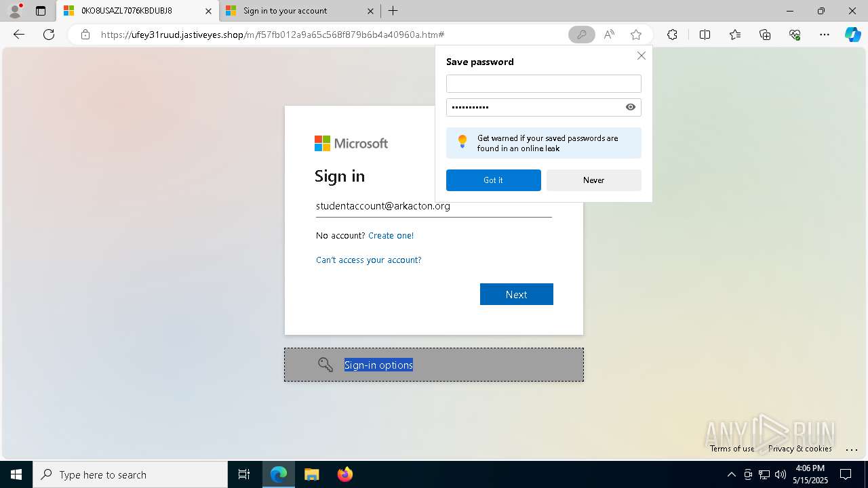This screenshot has height=488, width=868.
Task: View site information lock icon
Action: [x=85, y=35]
